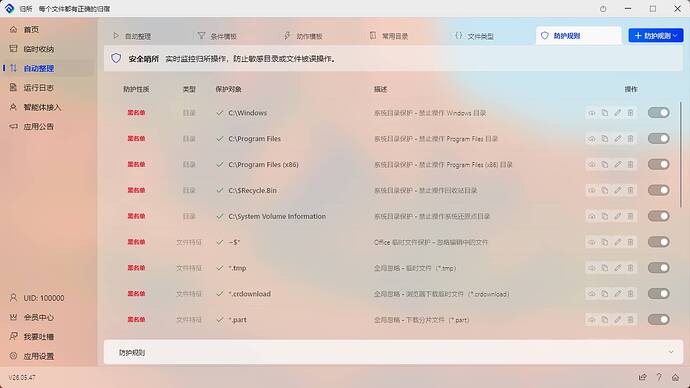
Task: Click UID: 100000 account entry
Action: [48, 298]
